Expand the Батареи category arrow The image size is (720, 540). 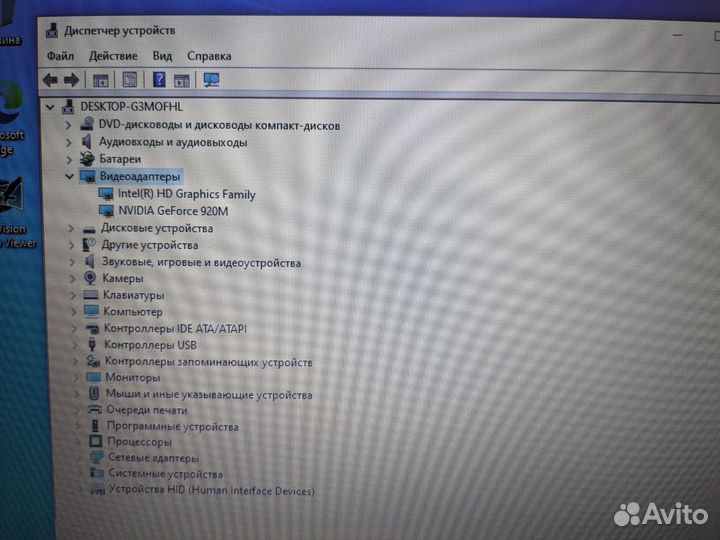pyautogui.click(x=69, y=160)
